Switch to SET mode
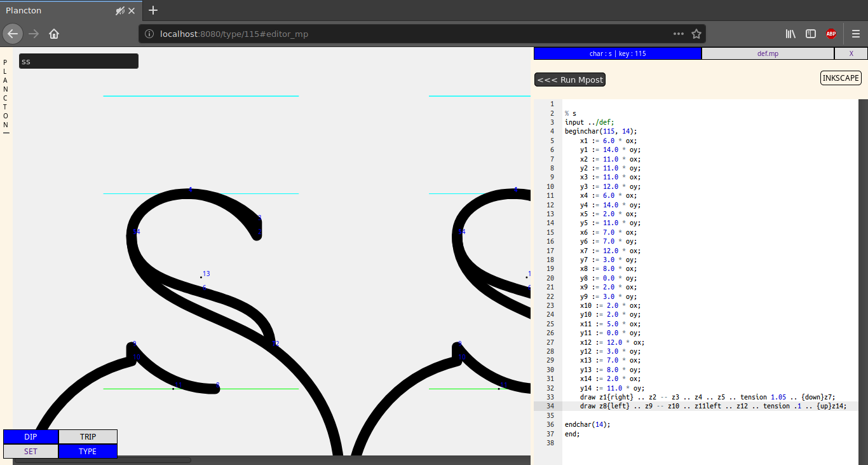This screenshot has height=465, width=868. click(31, 452)
